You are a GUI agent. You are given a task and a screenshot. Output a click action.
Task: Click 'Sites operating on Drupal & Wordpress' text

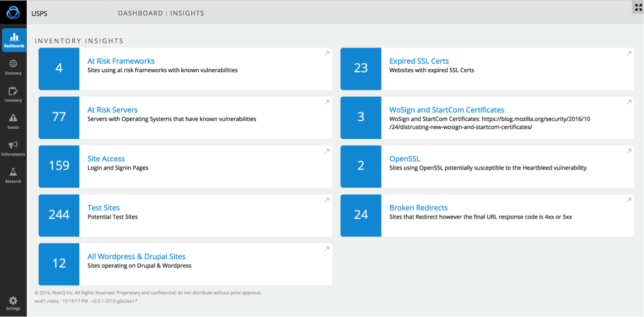click(139, 266)
